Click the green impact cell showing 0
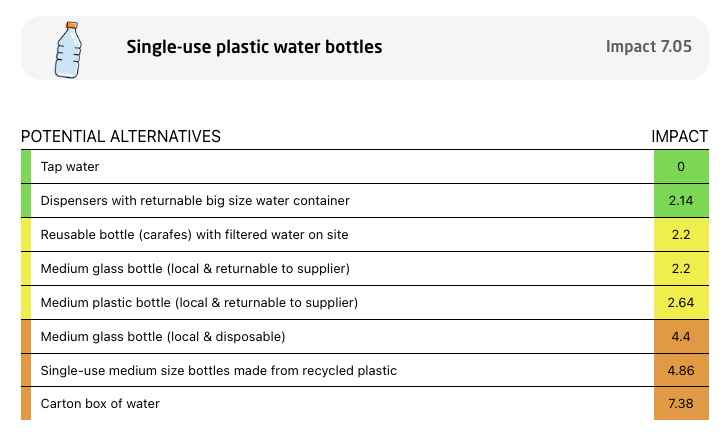Screen dimensions: 723x439 681,166
